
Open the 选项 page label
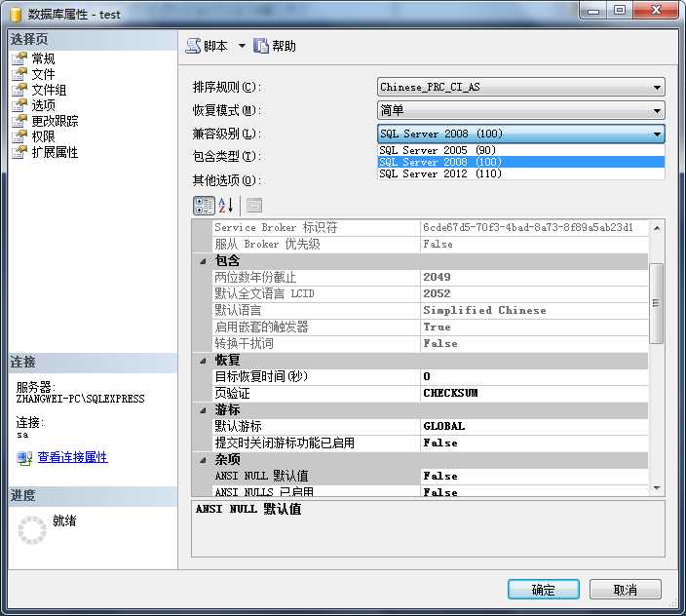coord(43,105)
